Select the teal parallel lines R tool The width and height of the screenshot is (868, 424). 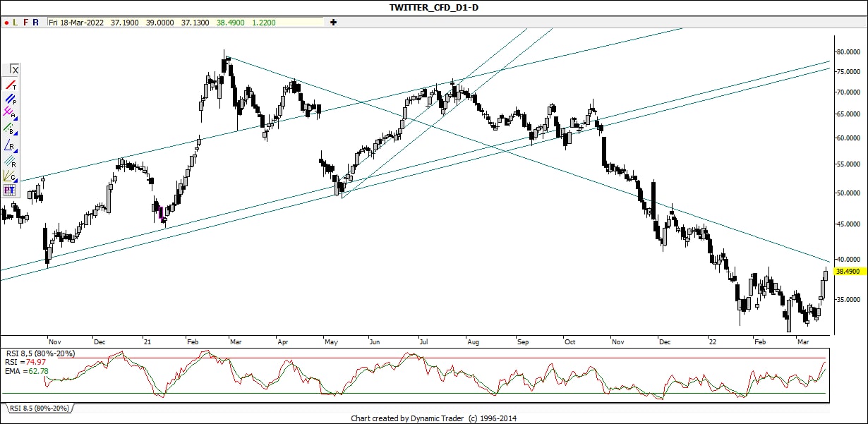tap(10, 161)
